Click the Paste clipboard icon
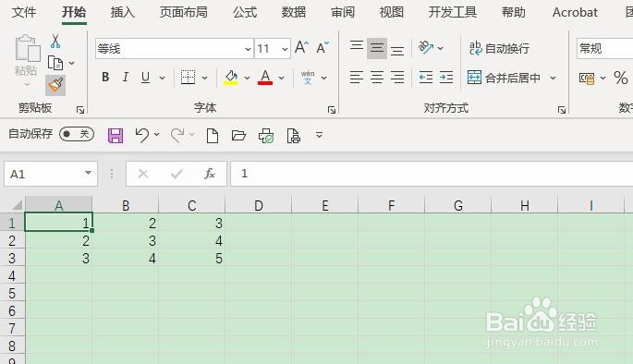This screenshot has height=364, width=633. (27, 48)
